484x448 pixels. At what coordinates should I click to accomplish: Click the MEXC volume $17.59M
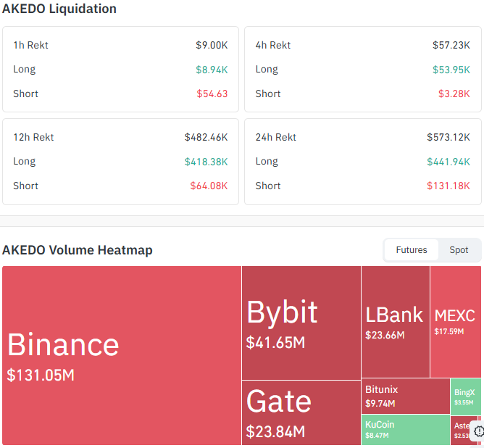[x=448, y=331]
